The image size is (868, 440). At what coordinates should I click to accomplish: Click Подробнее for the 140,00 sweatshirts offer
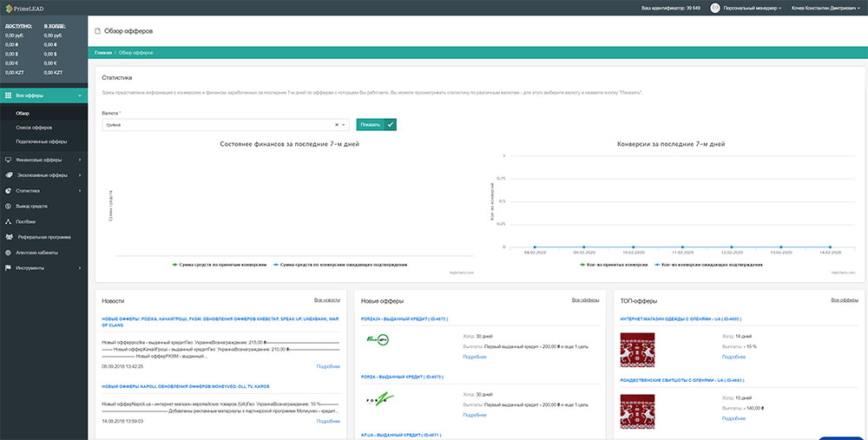(x=733, y=418)
